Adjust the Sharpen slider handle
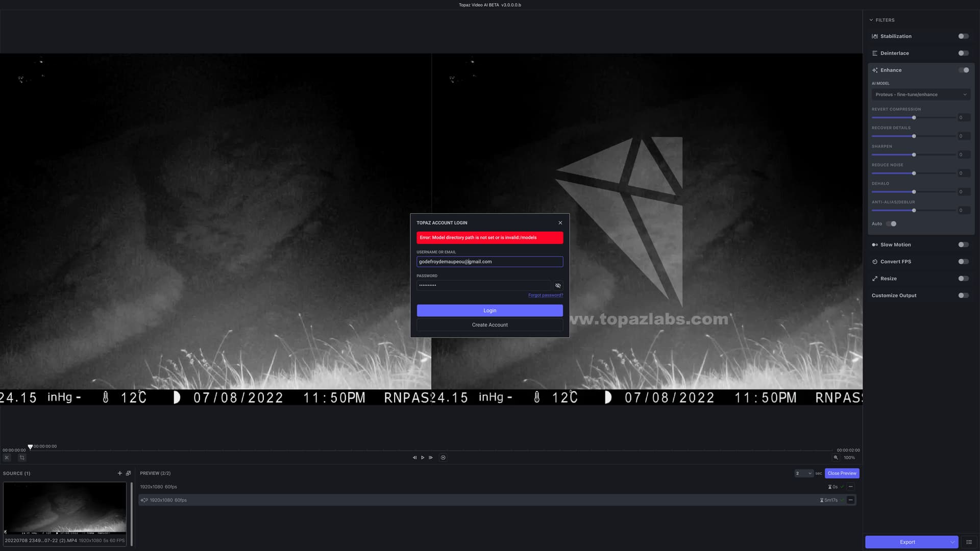Viewport: 980px width, 551px height. point(914,155)
